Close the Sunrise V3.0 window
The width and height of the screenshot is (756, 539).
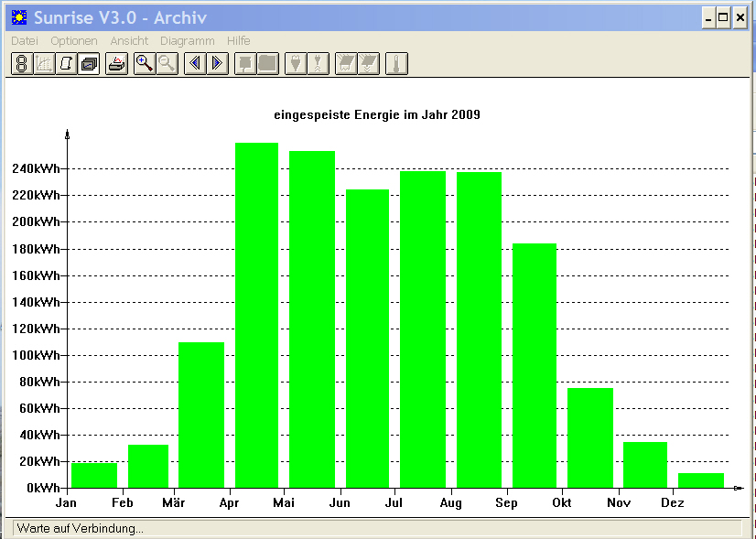coord(740,18)
